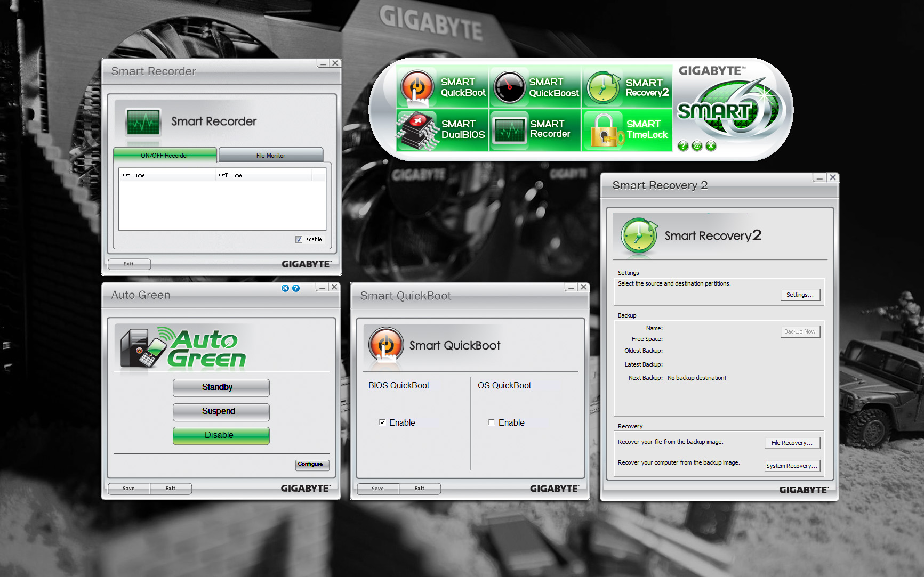Switch to ON/OFF Recorder tab
The height and width of the screenshot is (577, 924).
pos(165,155)
